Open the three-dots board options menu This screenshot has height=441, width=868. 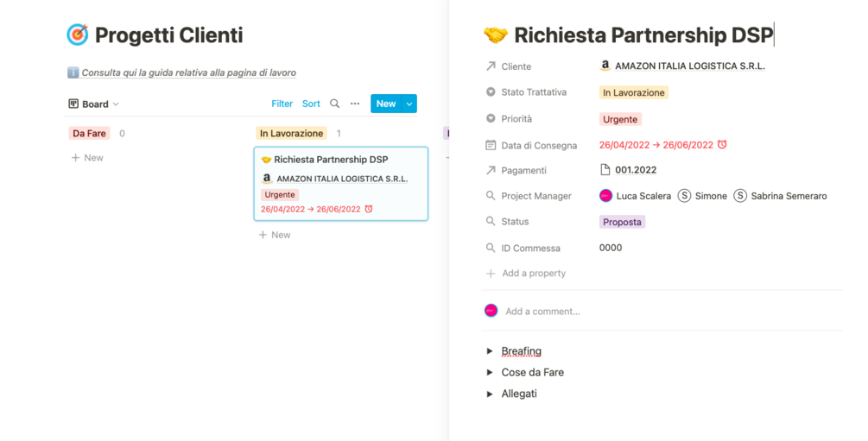pyautogui.click(x=355, y=104)
